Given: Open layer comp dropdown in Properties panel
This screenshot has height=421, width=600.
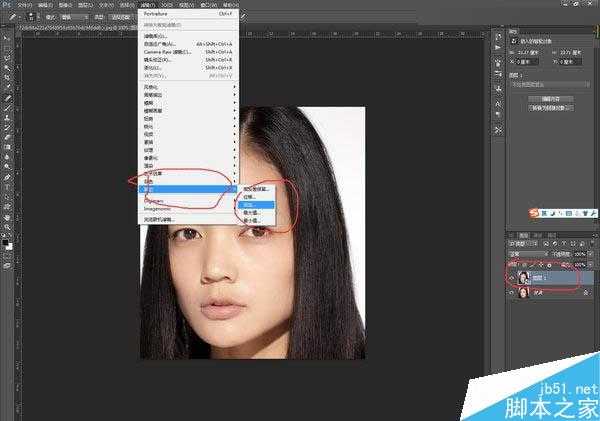Looking at the screenshot, I should pos(551,84).
